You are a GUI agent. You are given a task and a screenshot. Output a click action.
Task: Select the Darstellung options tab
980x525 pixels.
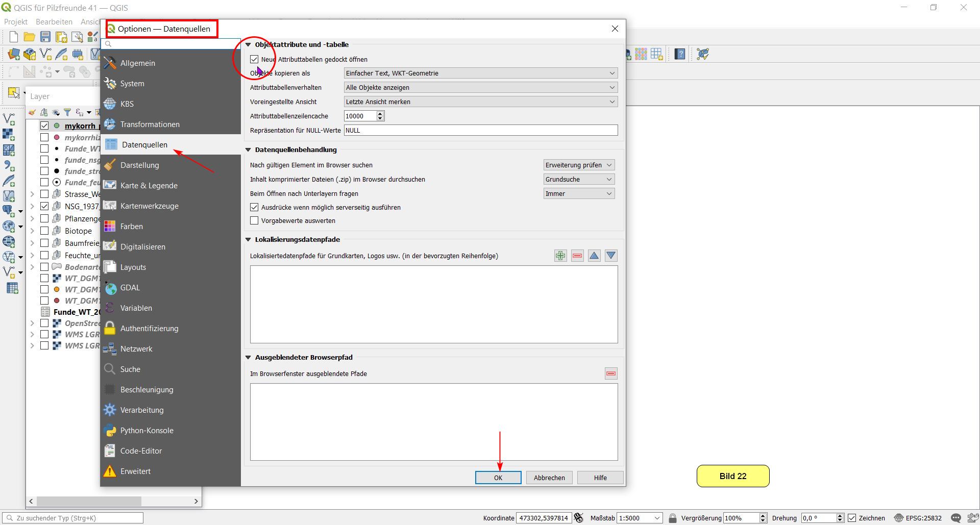click(x=139, y=165)
